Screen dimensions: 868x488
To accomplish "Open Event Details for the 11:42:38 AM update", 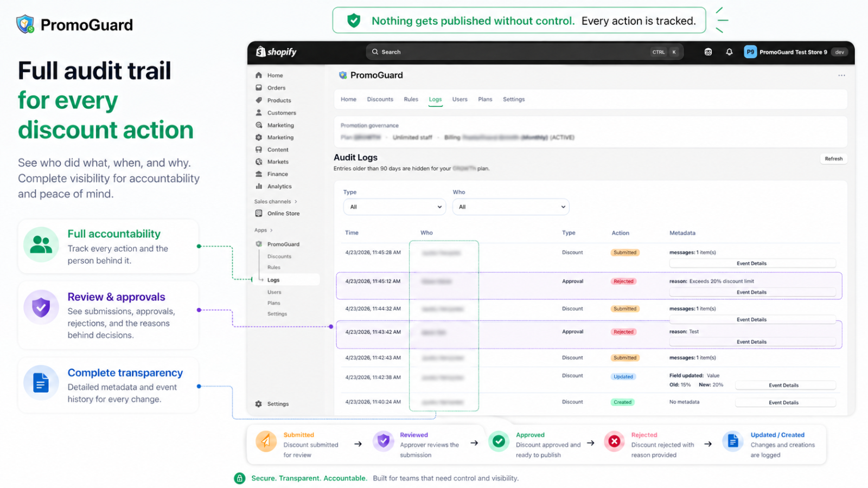I will coord(784,386).
